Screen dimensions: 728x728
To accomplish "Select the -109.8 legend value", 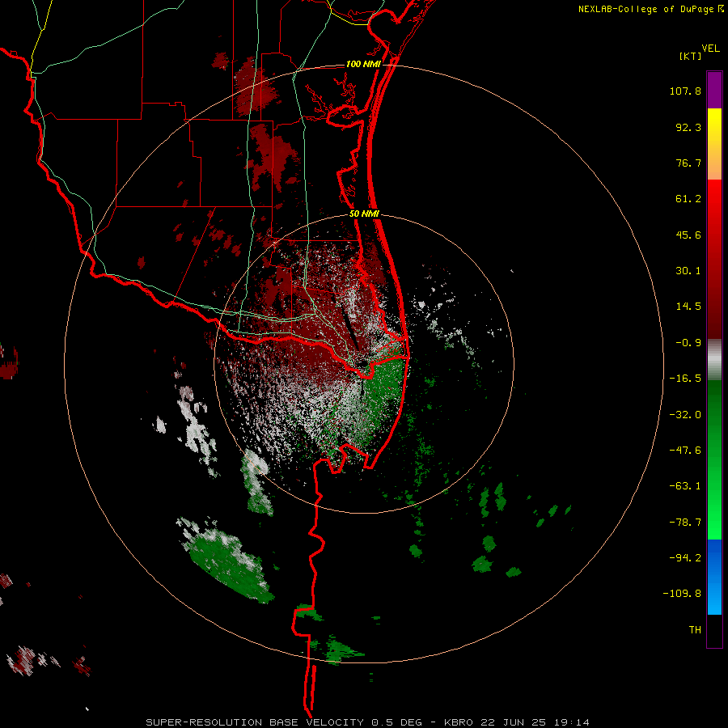I will point(682,594).
